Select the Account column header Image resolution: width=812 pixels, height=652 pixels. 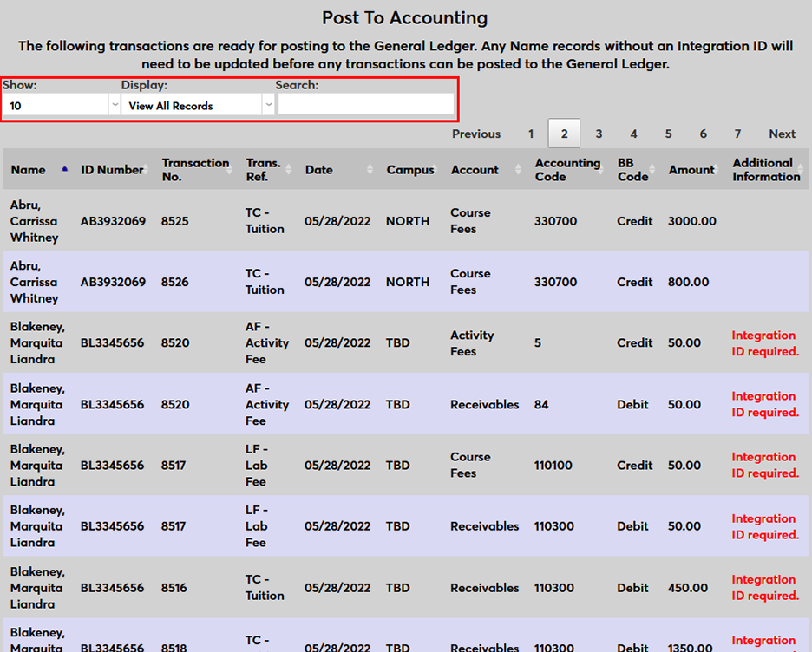[475, 170]
